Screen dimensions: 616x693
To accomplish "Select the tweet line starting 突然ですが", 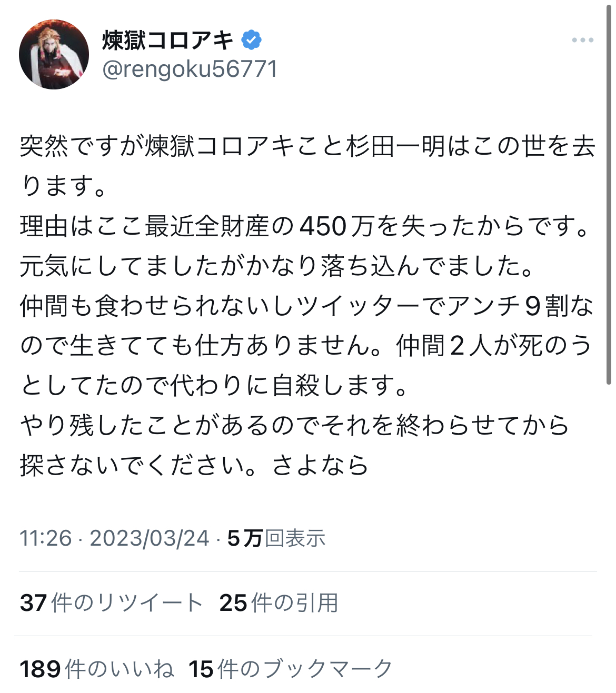I will 307,146.
